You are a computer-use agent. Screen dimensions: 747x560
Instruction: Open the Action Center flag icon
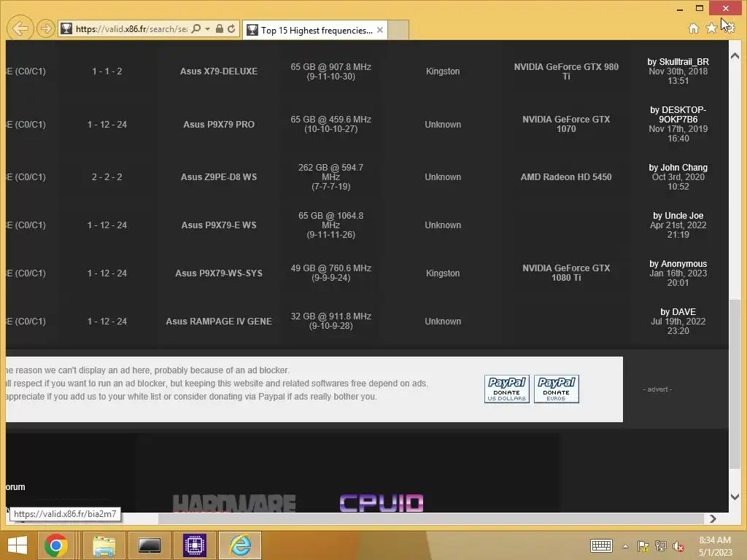(x=643, y=546)
